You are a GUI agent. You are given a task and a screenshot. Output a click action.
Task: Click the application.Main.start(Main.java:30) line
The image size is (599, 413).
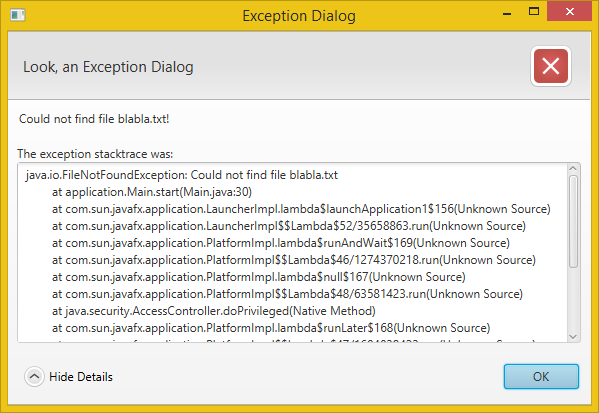(x=152, y=192)
